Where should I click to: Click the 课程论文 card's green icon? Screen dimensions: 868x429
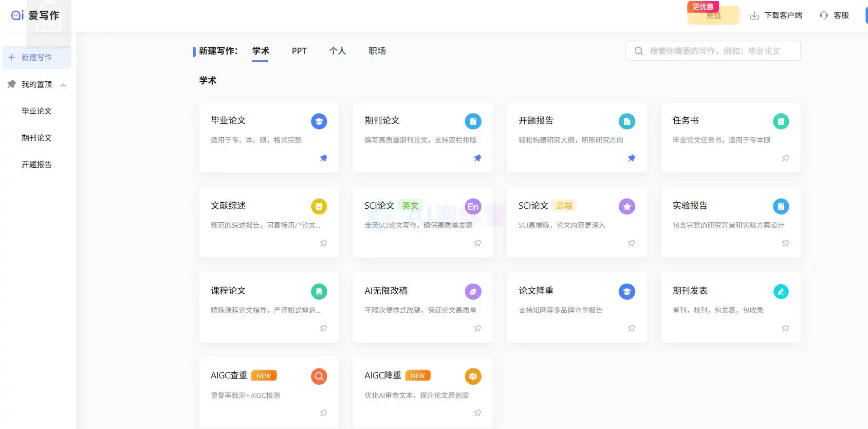click(x=319, y=291)
